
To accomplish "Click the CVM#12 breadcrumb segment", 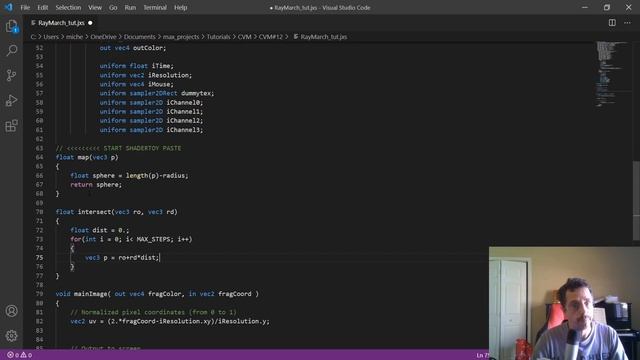I will point(270,37).
